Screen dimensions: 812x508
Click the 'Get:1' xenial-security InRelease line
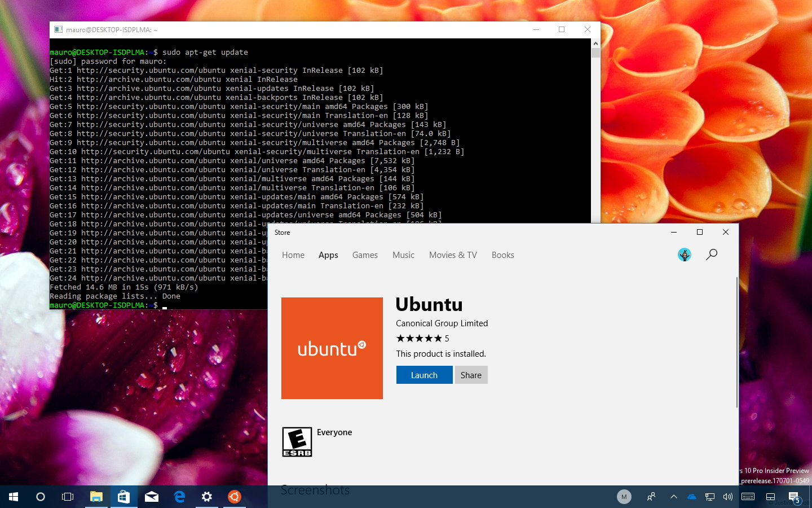pyautogui.click(x=217, y=70)
